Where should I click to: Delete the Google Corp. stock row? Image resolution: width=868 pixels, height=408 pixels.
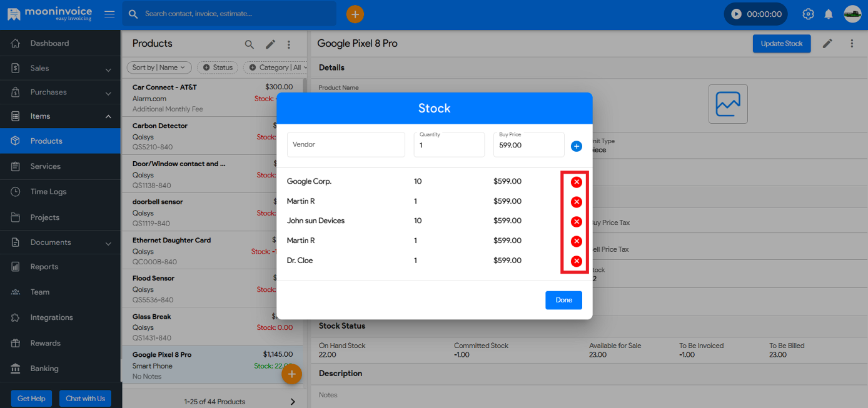[x=577, y=182]
